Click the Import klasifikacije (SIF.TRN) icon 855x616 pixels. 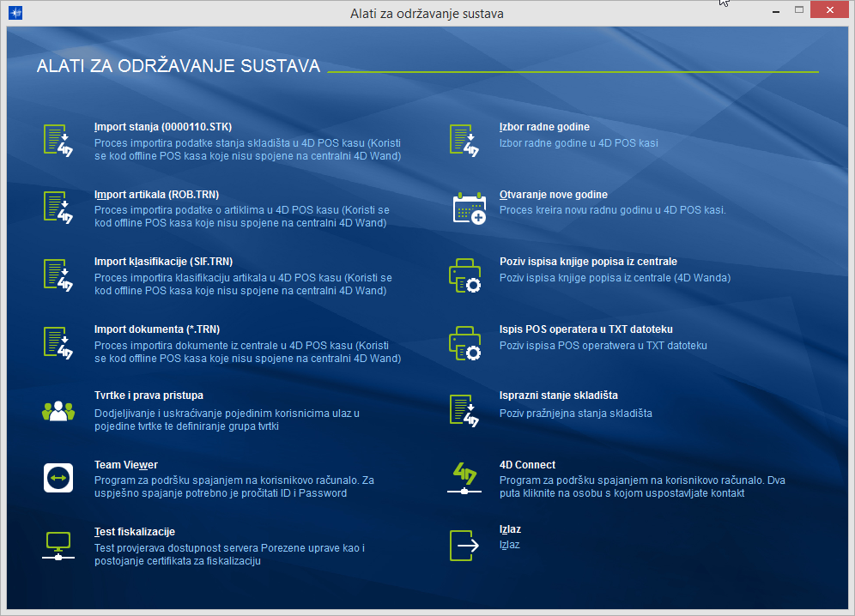click(x=58, y=275)
